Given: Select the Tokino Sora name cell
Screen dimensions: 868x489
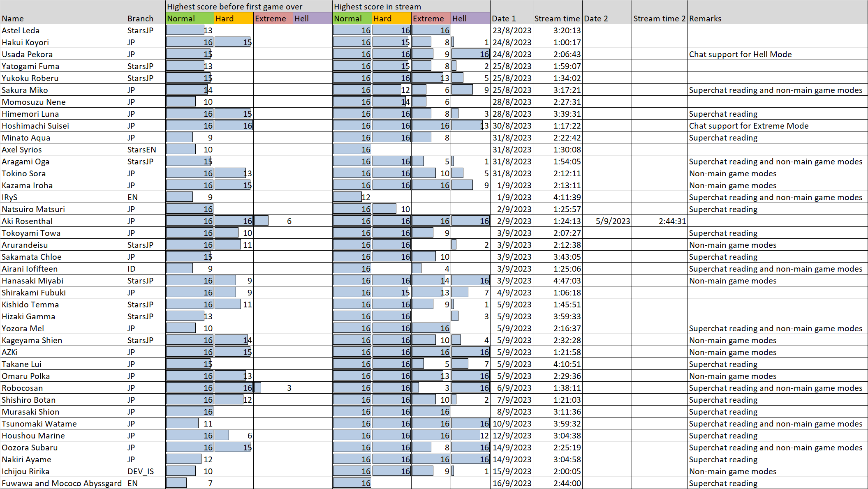Looking at the screenshot, I should tap(63, 173).
